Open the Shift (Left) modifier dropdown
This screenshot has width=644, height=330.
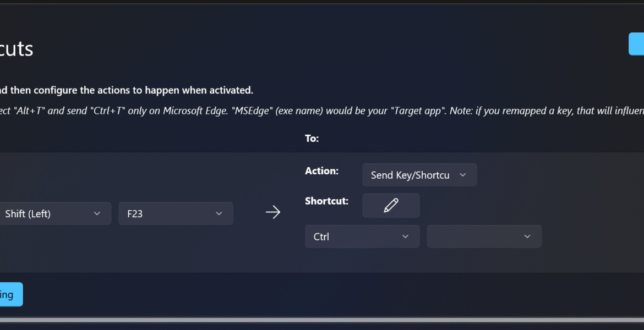pyautogui.click(x=50, y=213)
